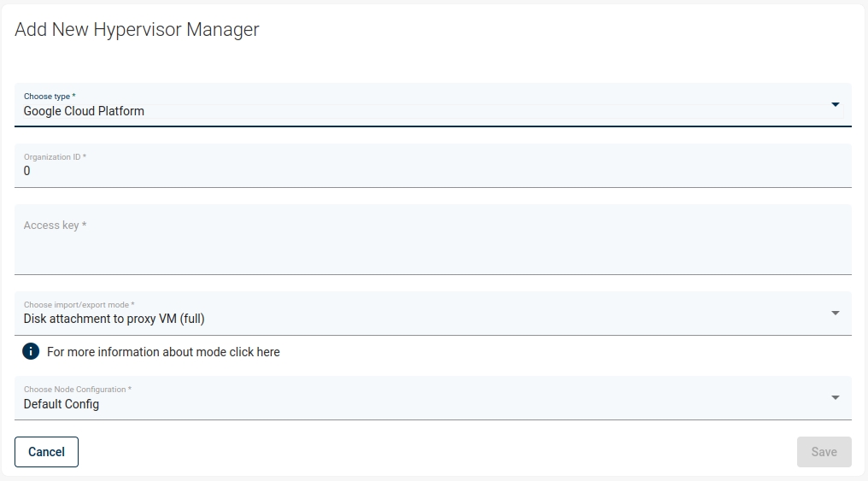This screenshot has height=481, width=868.
Task: Click the info icon beside mode information
Action: point(31,351)
